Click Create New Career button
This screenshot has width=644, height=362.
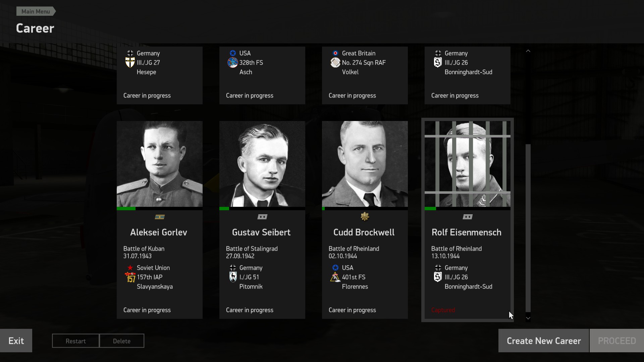(x=543, y=341)
